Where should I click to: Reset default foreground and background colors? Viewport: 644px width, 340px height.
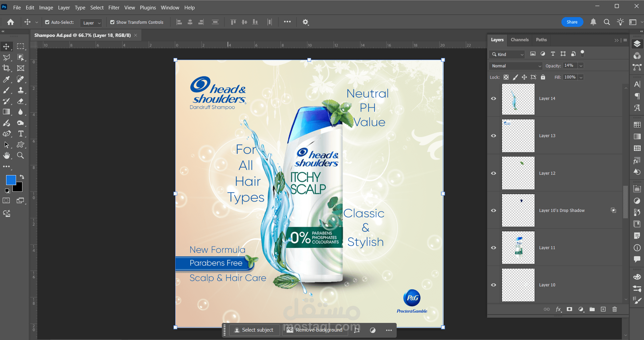click(x=7, y=191)
